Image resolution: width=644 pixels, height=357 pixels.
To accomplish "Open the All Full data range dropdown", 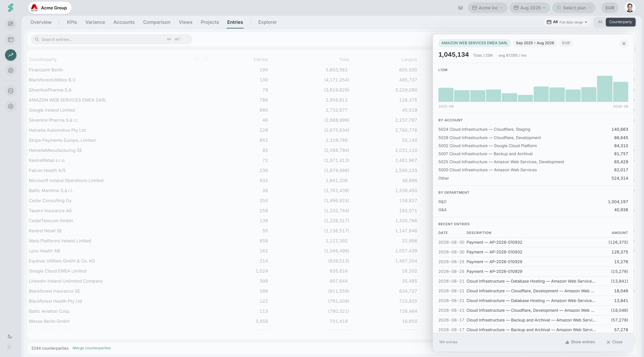I will coord(567,22).
